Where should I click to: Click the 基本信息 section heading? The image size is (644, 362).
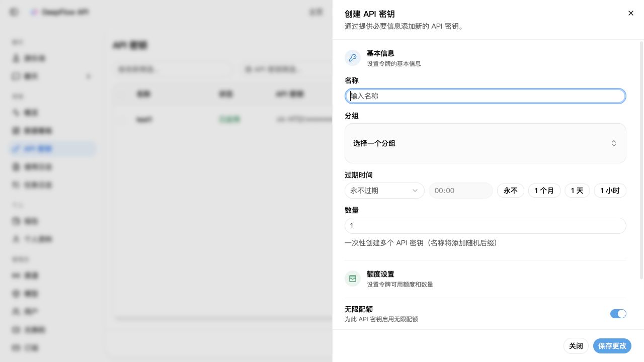[380, 53]
